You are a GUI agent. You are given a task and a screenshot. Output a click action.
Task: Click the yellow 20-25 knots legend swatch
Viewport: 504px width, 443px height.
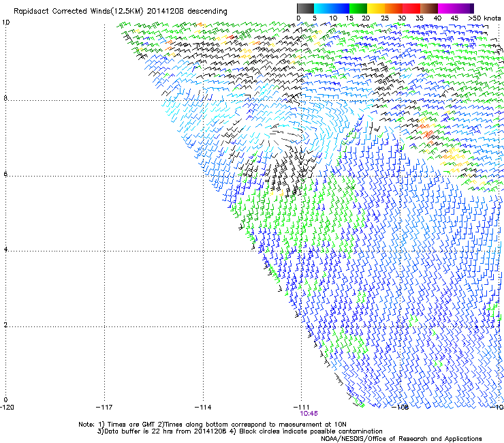click(376, 8)
